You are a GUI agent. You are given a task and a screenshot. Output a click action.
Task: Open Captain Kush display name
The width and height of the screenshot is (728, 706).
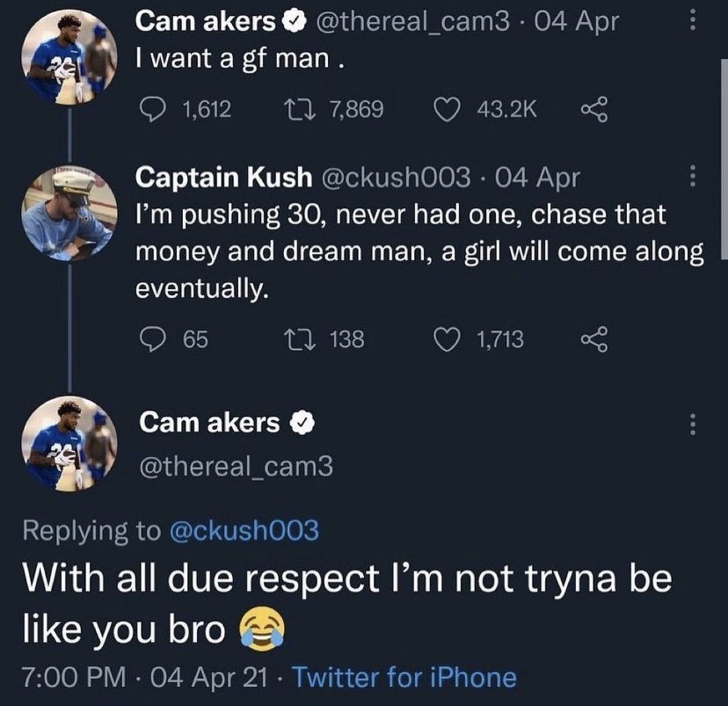(x=223, y=177)
